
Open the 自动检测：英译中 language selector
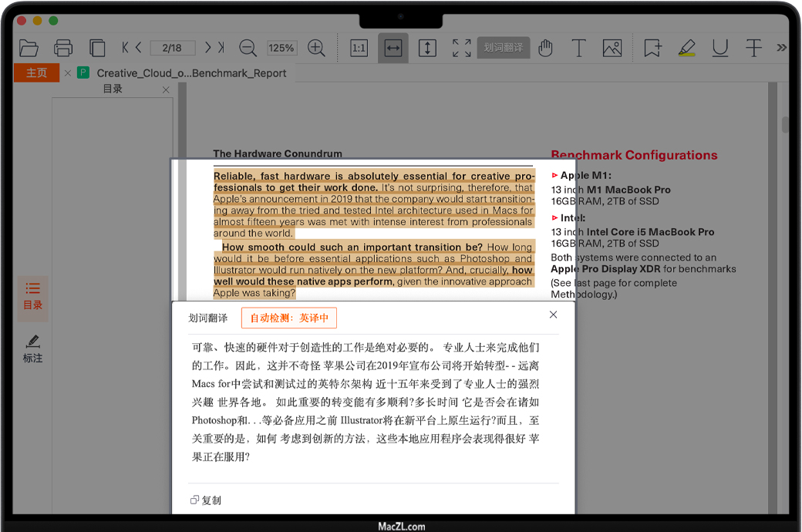click(289, 318)
